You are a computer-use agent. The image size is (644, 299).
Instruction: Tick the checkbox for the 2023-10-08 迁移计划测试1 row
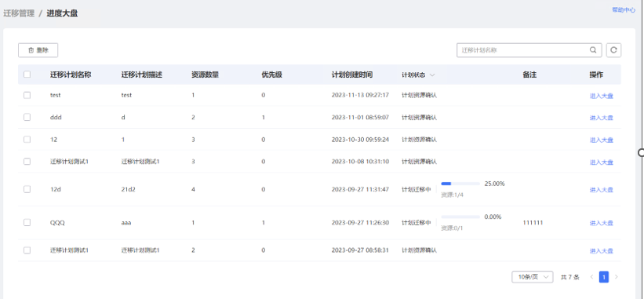[x=27, y=162]
